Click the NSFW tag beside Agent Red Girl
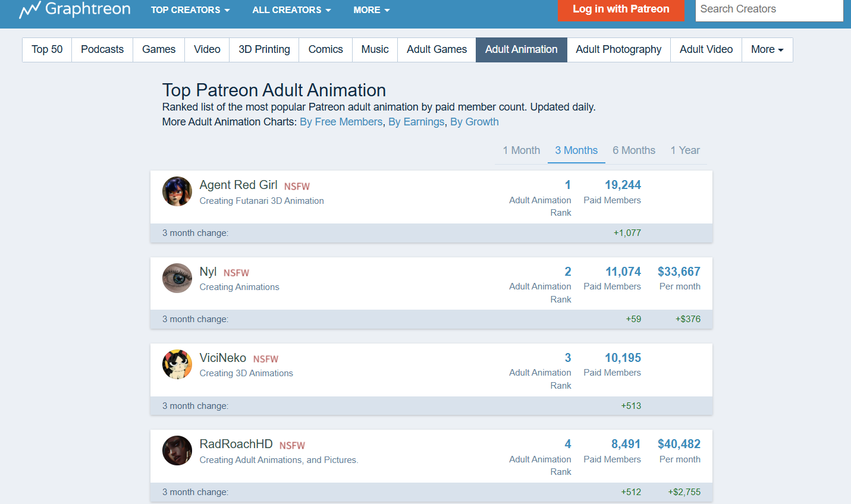This screenshot has width=851, height=504. click(x=297, y=187)
